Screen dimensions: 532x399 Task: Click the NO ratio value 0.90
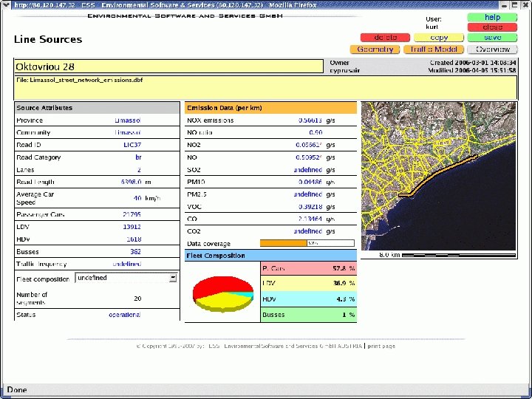[x=316, y=133]
